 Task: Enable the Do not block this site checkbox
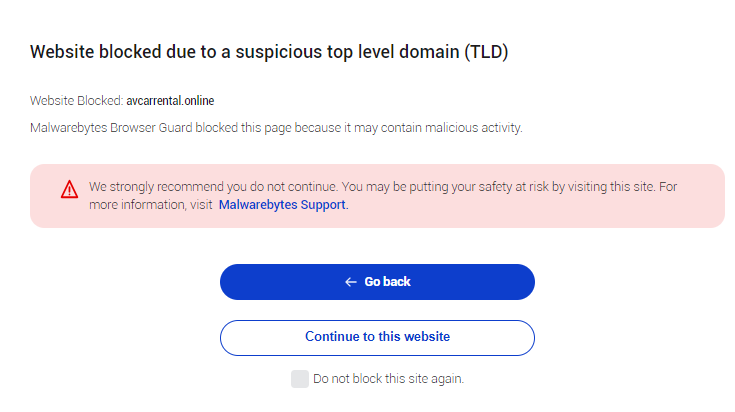(299, 378)
